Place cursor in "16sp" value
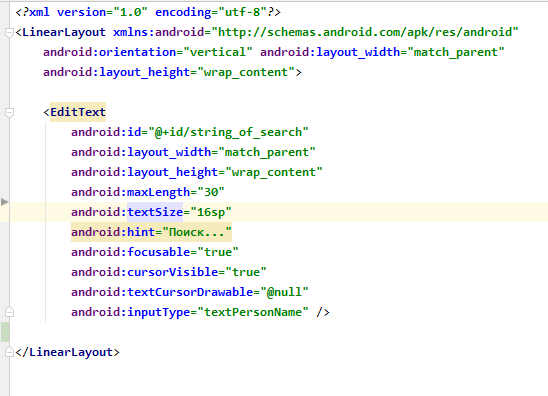 [211, 212]
